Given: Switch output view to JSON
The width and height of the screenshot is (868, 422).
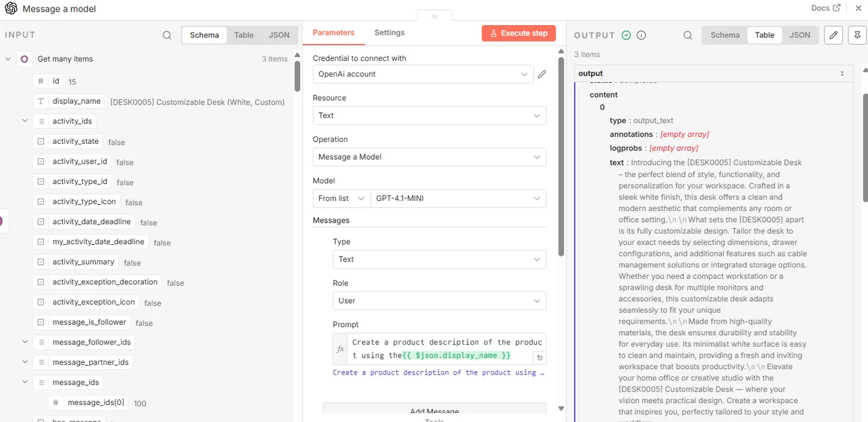Looking at the screenshot, I should coord(799,35).
